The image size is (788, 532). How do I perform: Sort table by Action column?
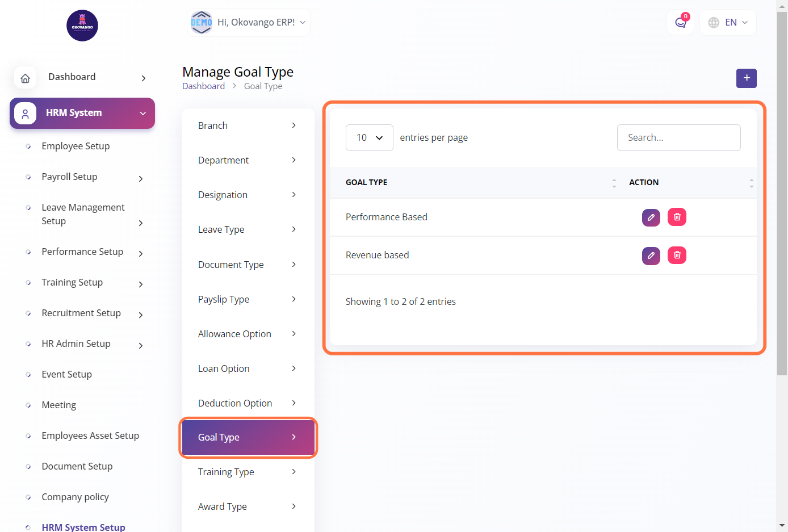coord(751,183)
